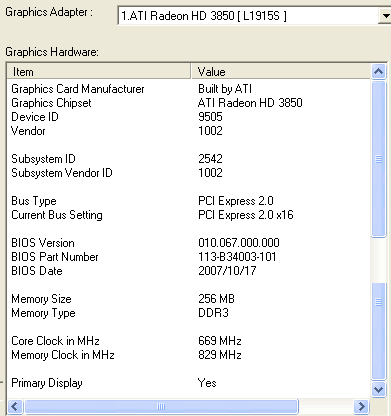Select the Primary Display row label
This screenshot has width=391, height=416.
[x=47, y=383]
